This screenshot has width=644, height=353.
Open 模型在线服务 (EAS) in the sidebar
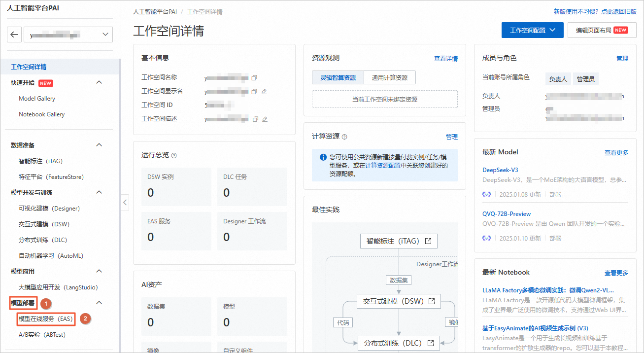pos(46,319)
